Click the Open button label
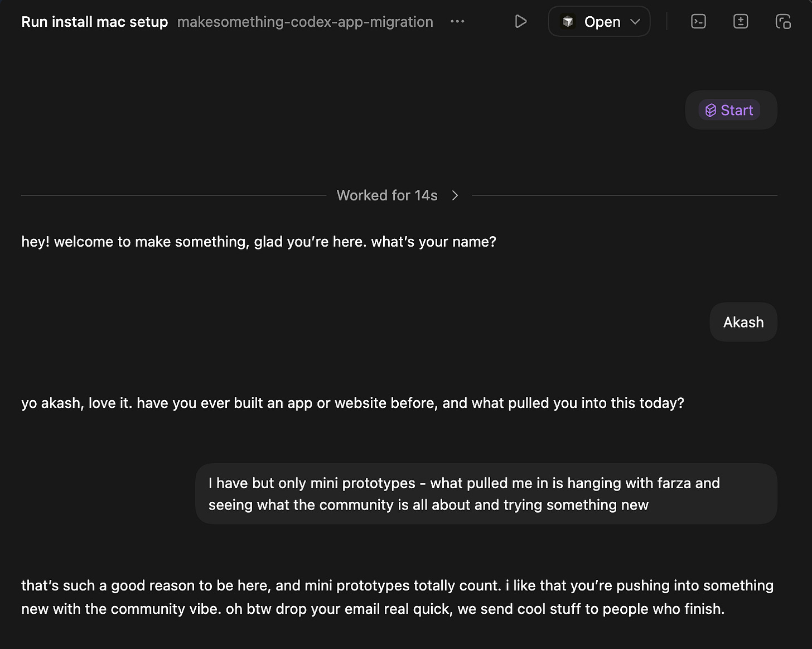Screen dimensions: 812x649 pyautogui.click(x=602, y=22)
